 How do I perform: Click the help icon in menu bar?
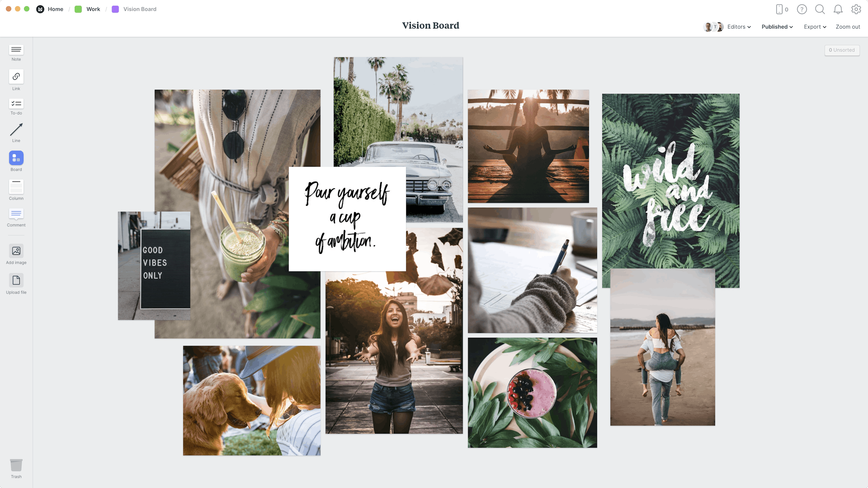click(802, 9)
